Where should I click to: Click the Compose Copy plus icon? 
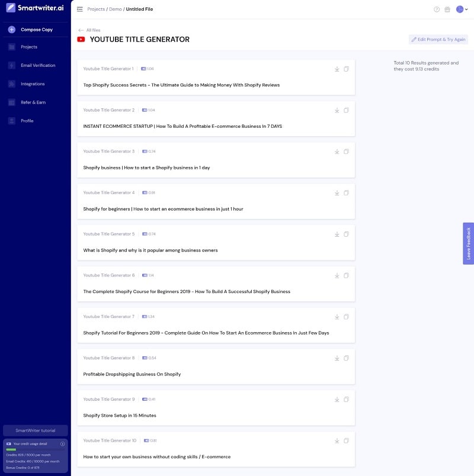11,30
